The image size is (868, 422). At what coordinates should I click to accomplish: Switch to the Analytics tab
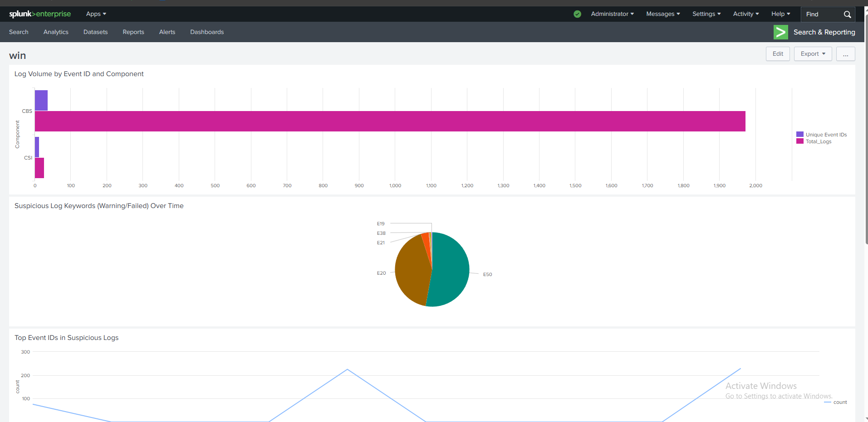tap(56, 32)
